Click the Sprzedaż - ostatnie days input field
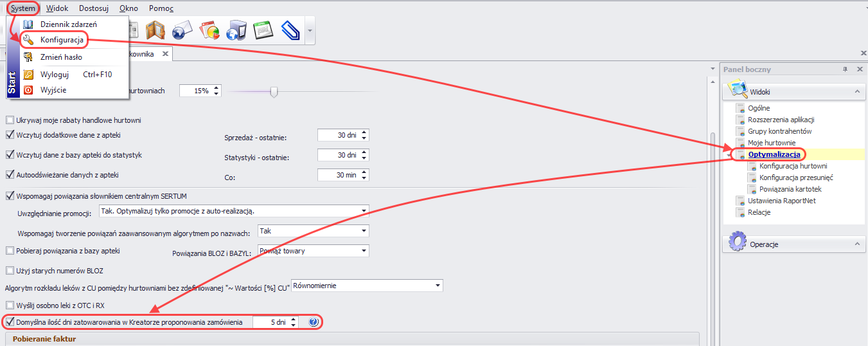The image size is (868, 346). 338,136
